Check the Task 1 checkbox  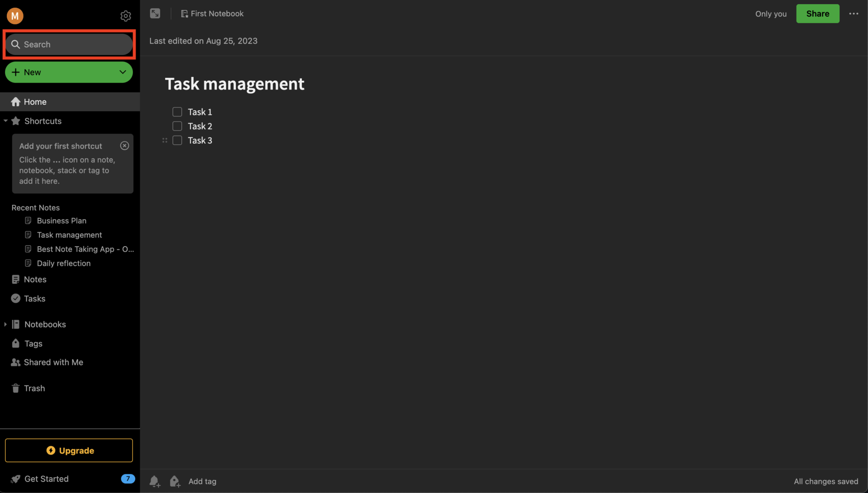click(177, 112)
